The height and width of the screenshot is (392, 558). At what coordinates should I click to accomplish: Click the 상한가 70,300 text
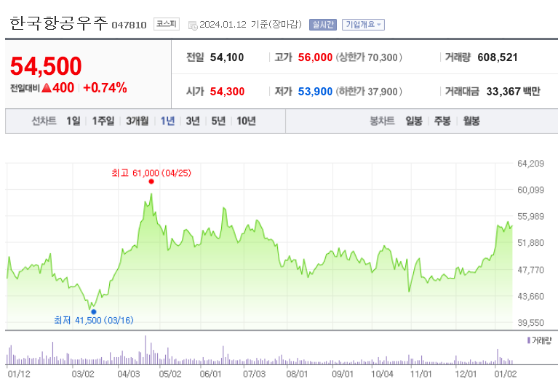(x=369, y=57)
